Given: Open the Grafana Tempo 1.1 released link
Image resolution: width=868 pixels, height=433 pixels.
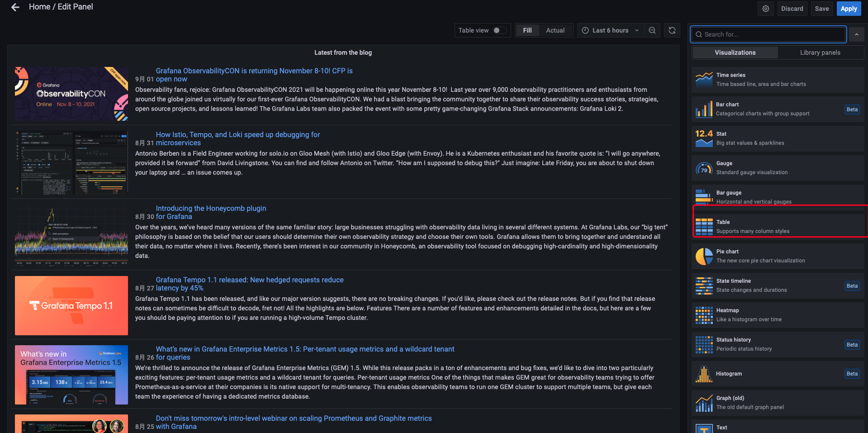Looking at the screenshot, I should (x=250, y=284).
